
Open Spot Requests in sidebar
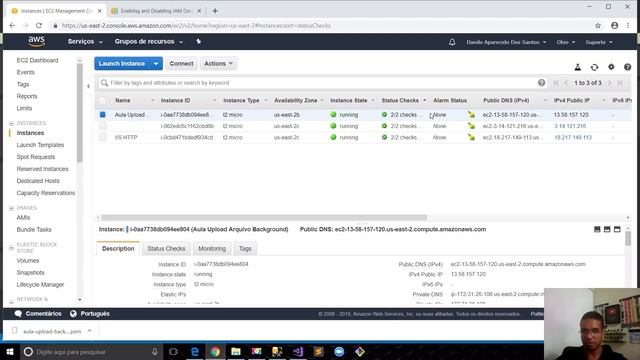click(x=36, y=157)
